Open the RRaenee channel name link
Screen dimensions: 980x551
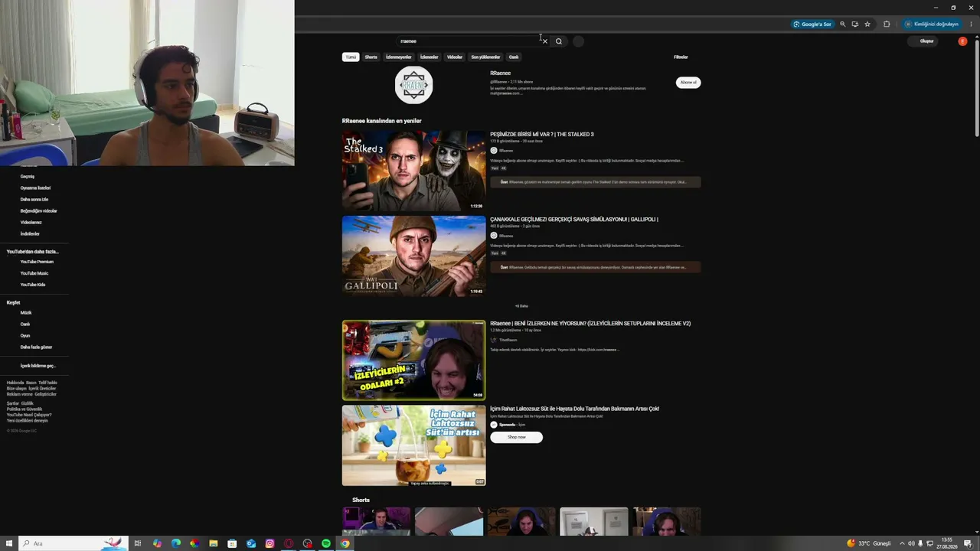pyautogui.click(x=501, y=73)
